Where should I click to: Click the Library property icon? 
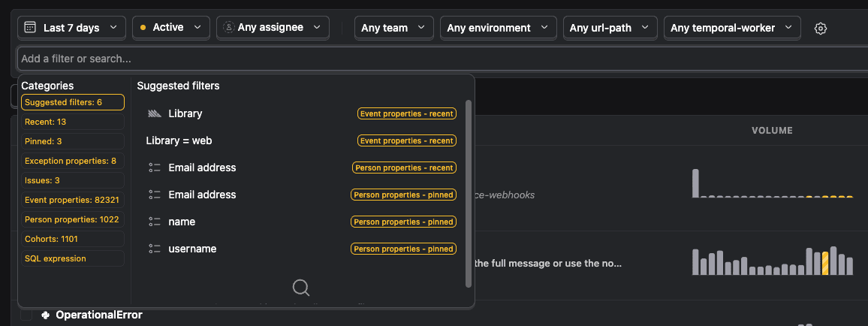pos(155,113)
